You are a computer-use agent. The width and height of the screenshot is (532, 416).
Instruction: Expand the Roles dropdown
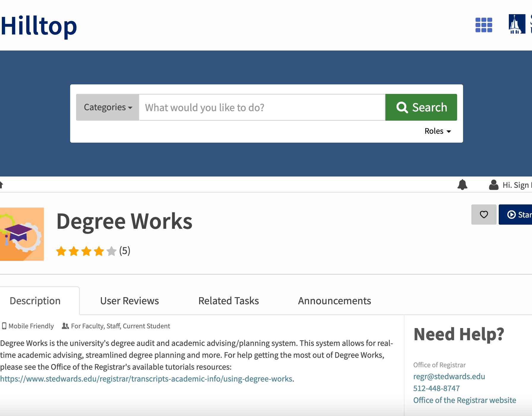click(438, 131)
